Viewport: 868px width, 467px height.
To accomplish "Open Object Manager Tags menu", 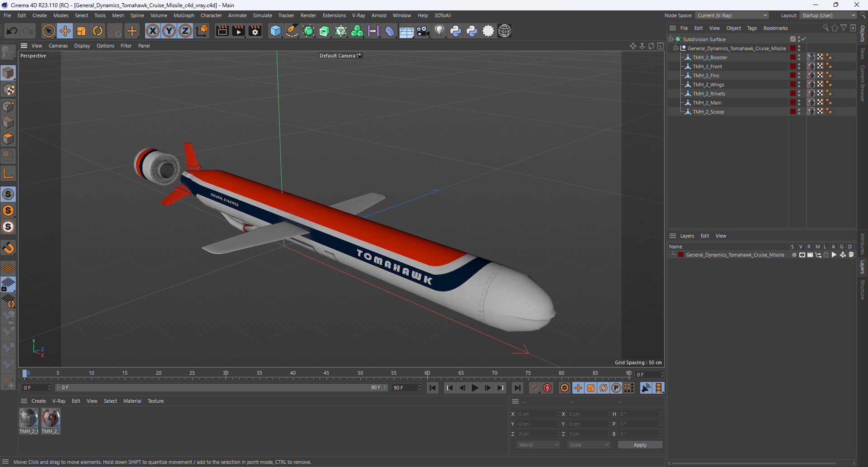I will 752,28.
